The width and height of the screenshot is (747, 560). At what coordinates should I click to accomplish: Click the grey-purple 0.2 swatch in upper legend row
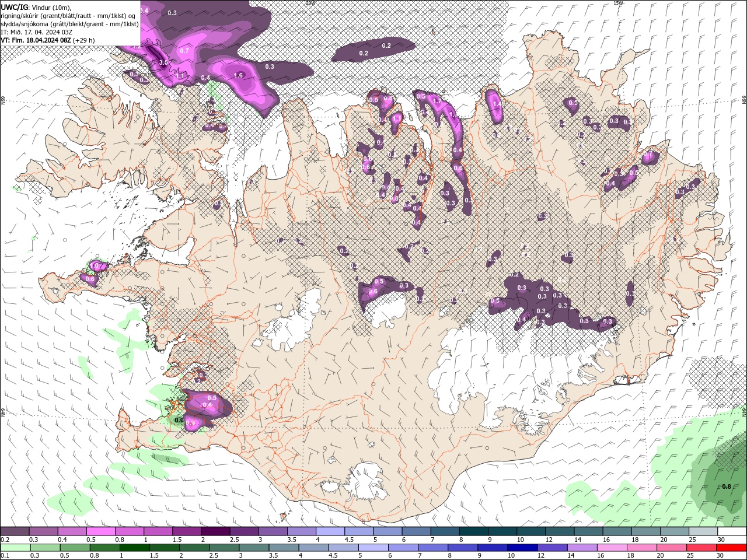pos(15,531)
